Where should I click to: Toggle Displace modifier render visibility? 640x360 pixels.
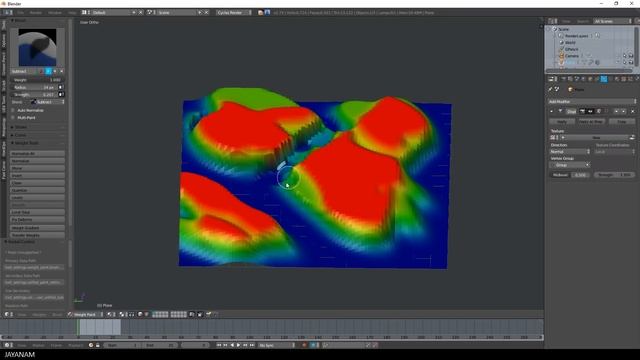[582, 111]
